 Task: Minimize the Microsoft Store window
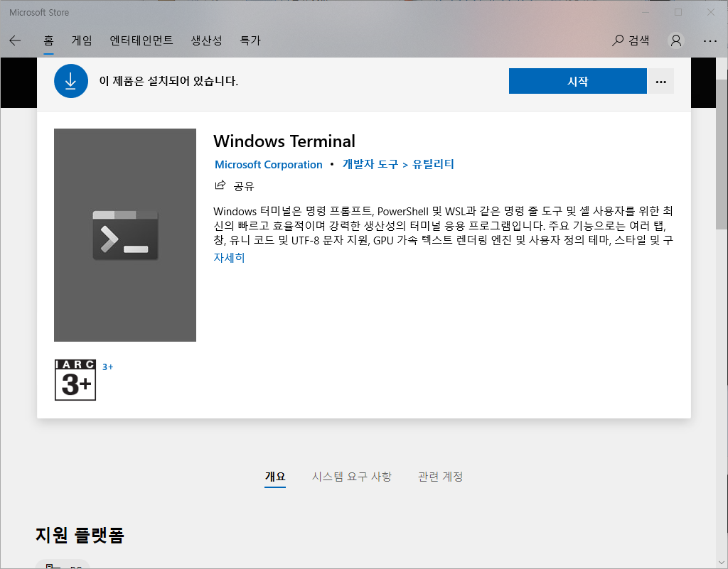click(646, 13)
